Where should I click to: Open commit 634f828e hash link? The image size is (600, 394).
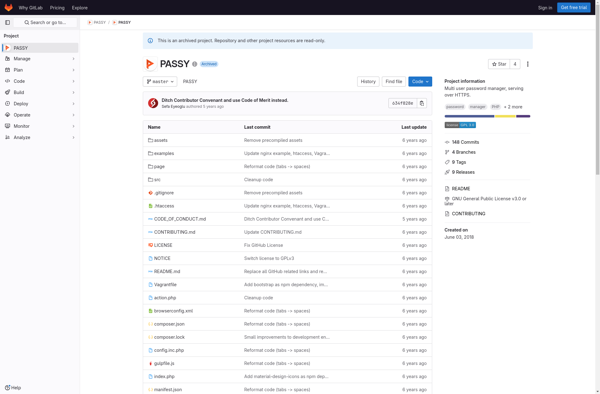403,103
